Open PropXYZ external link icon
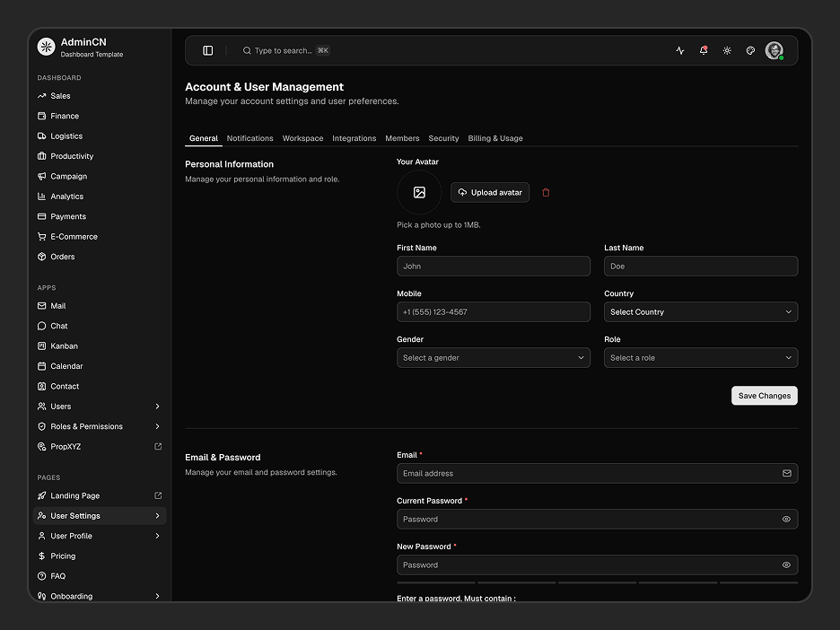This screenshot has height=630, width=840. (x=158, y=446)
